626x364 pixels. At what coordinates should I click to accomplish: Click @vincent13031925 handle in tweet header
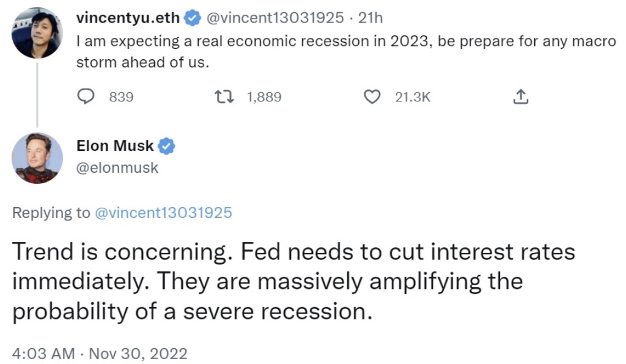click(274, 18)
